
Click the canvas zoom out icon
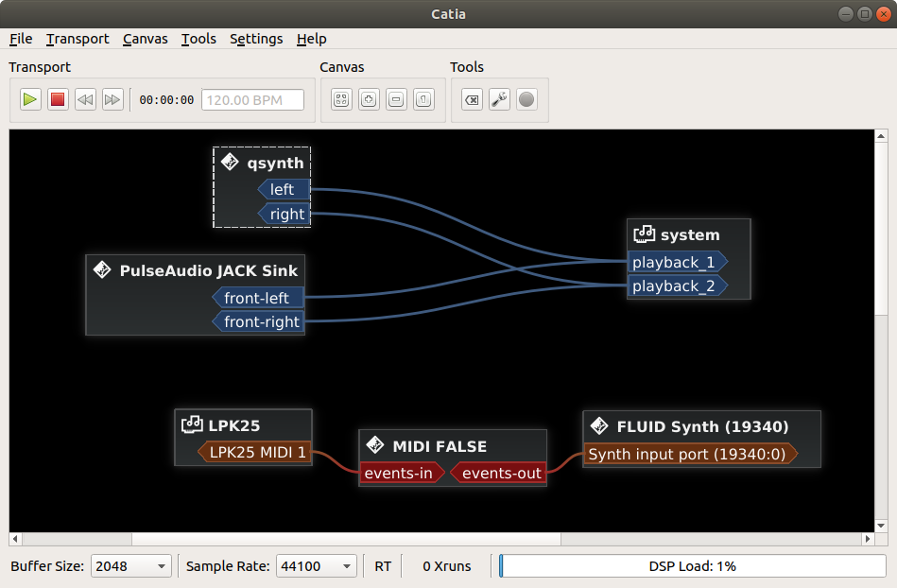point(396,99)
